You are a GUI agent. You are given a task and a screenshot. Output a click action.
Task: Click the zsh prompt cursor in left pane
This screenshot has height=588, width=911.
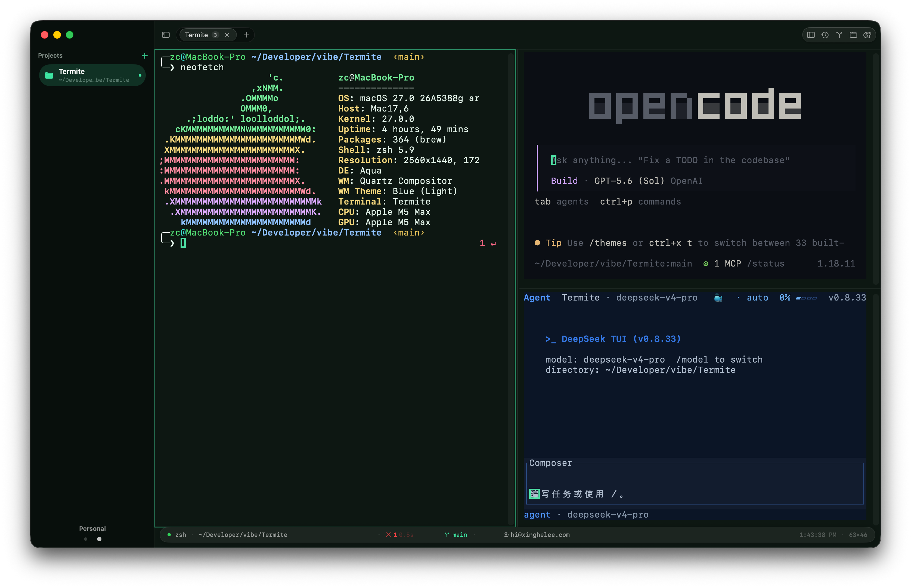pos(183,243)
